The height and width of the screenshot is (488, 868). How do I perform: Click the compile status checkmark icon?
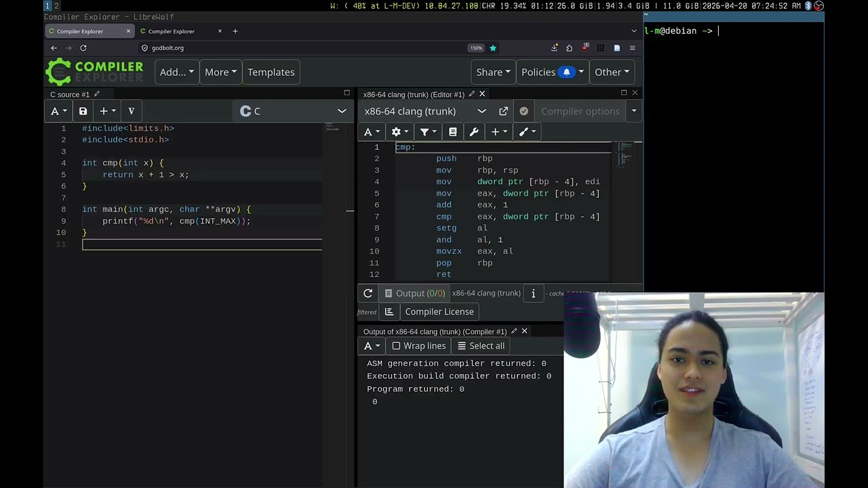524,111
